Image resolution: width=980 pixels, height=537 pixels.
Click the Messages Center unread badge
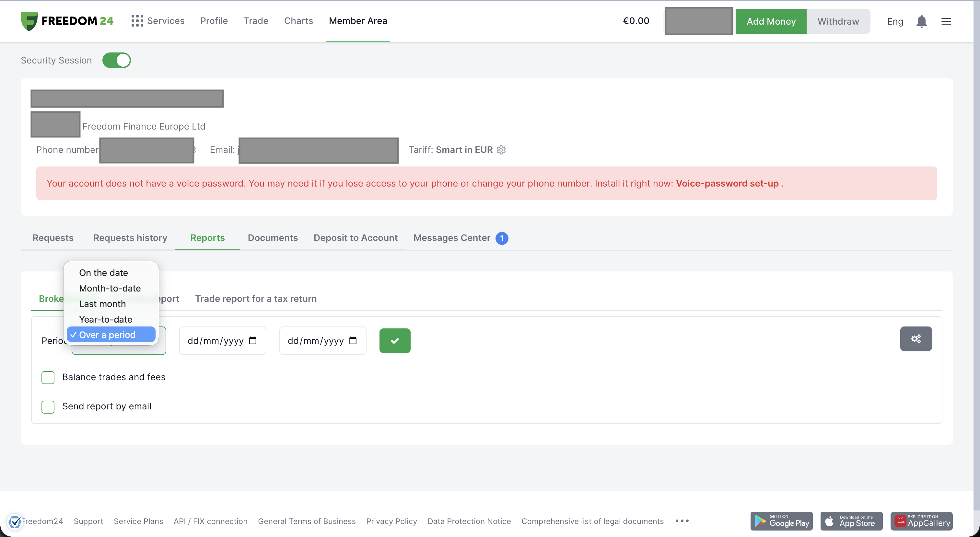click(x=501, y=238)
